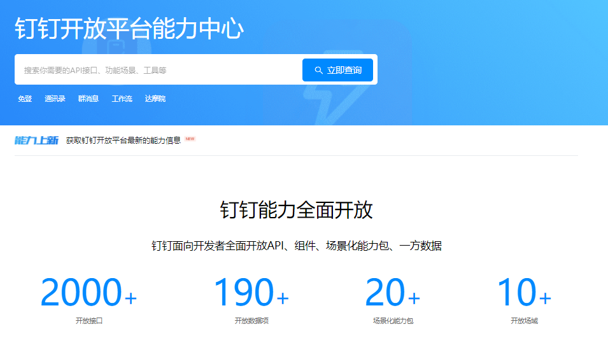Click the 开放数据项 label
This screenshot has width=608, height=364.
[x=251, y=321]
